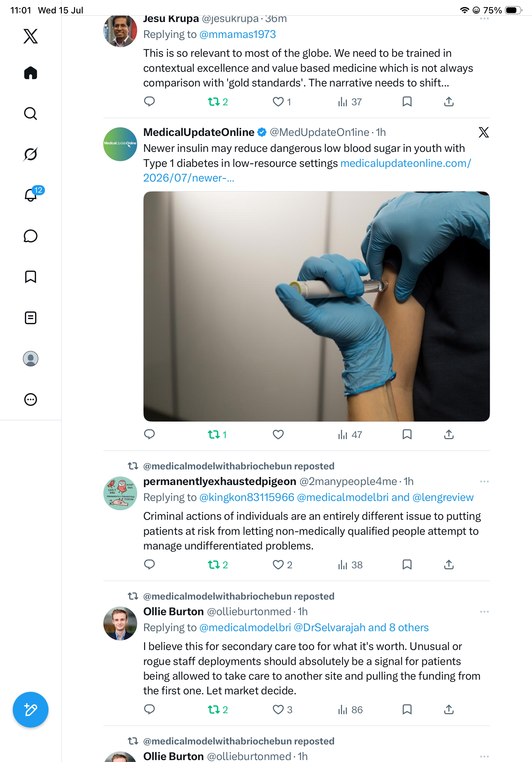The image size is (532, 762).
Task: Compose a new post with floating button
Action: tap(31, 710)
